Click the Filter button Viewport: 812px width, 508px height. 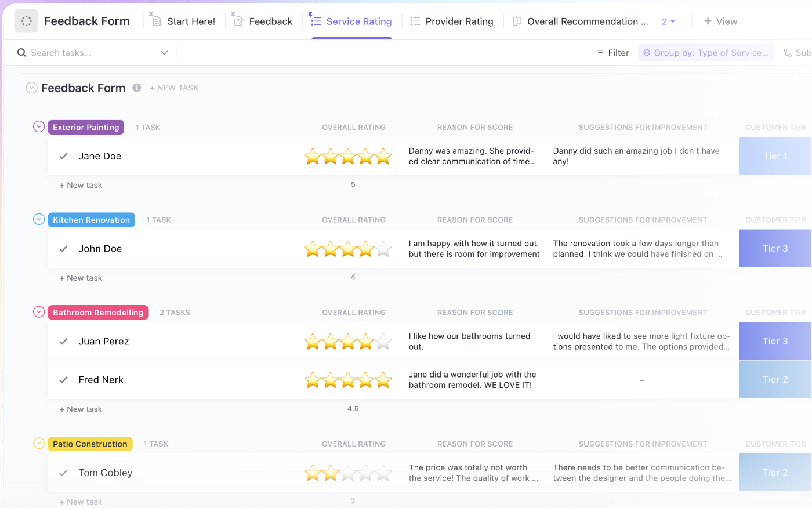pos(612,53)
